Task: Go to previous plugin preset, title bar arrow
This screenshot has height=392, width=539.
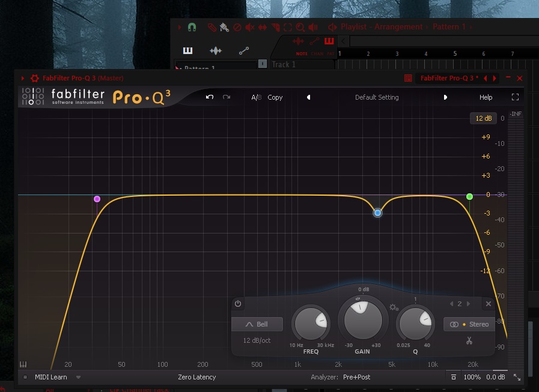Action: click(x=486, y=78)
